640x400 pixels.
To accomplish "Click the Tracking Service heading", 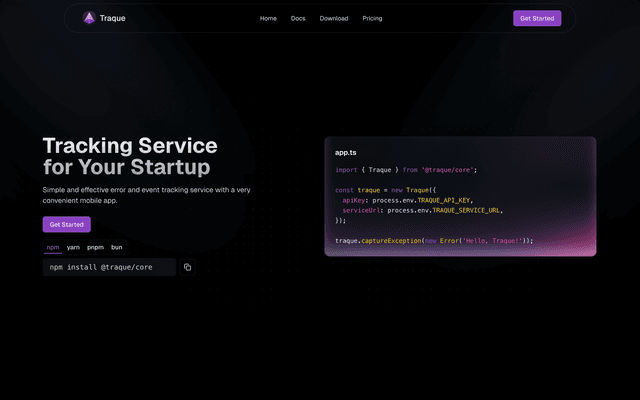I will (x=130, y=145).
